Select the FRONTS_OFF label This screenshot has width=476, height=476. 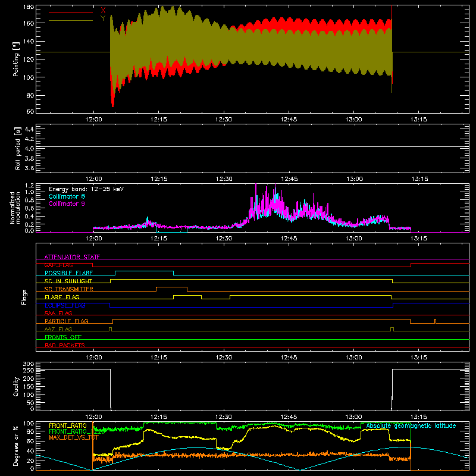[x=63, y=337]
